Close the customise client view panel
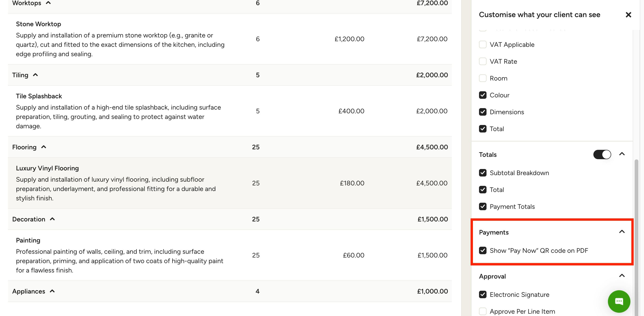 [x=628, y=15]
